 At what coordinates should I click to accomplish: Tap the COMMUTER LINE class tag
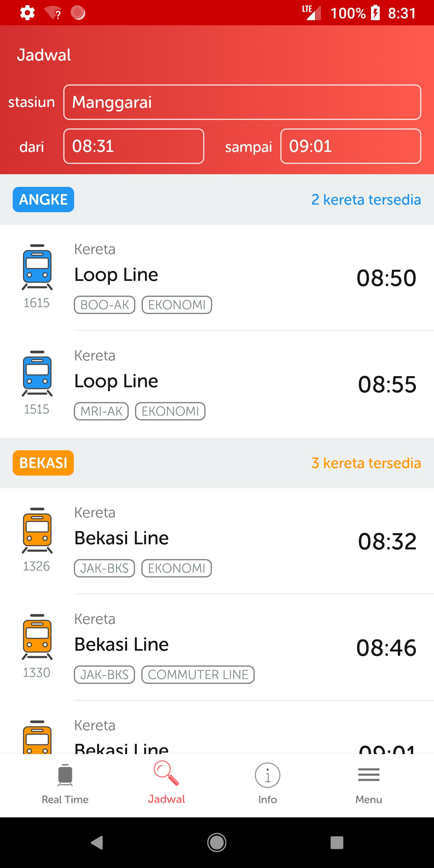(198, 675)
